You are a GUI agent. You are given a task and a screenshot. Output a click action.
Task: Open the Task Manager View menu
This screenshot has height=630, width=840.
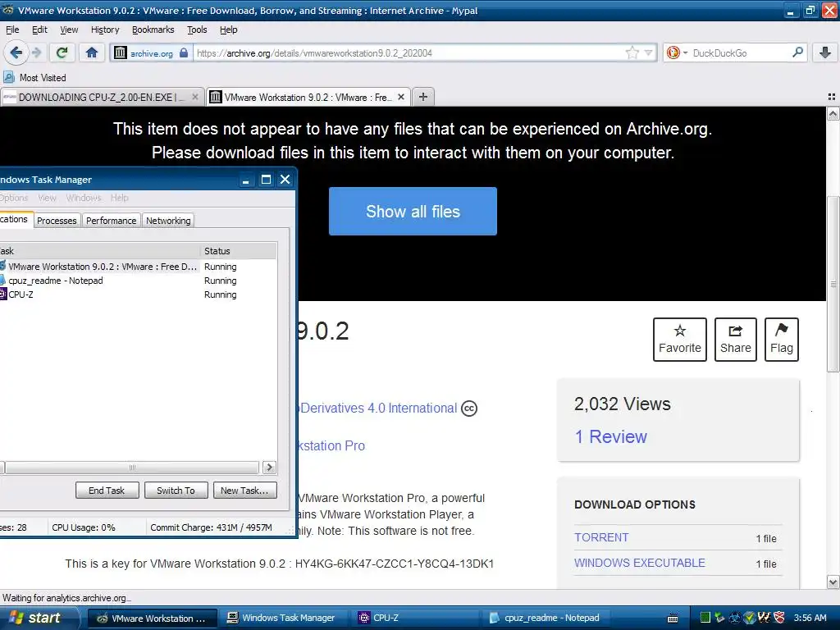(x=47, y=198)
